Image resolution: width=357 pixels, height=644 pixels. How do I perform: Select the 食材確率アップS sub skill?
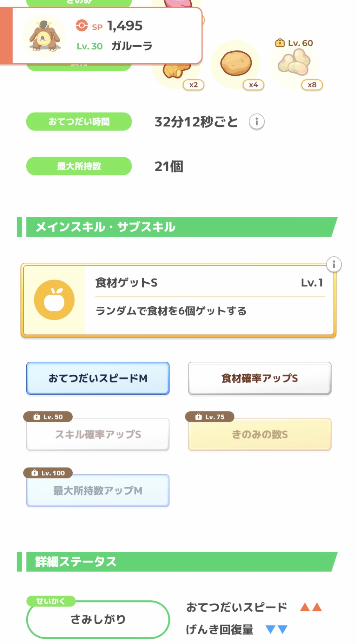tap(260, 378)
